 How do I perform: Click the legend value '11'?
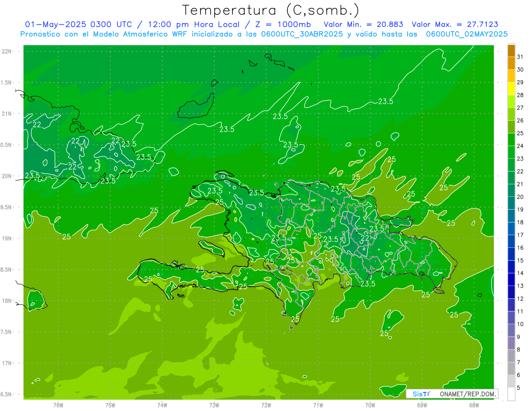click(520, 311)
